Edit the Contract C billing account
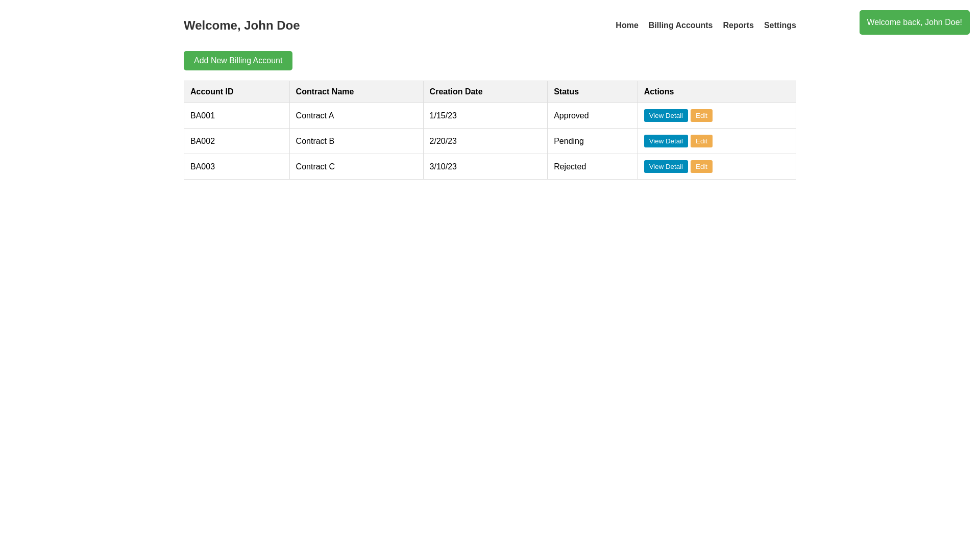The height and width of the screenshot is (551, 980). point(701,166)
